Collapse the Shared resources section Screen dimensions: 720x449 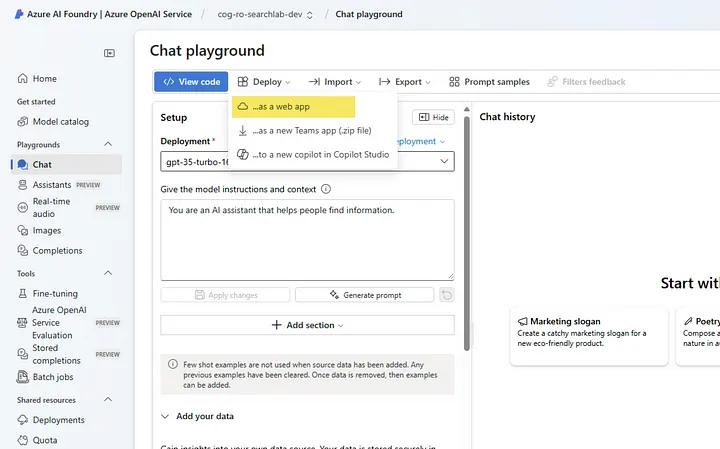[108, 399]
